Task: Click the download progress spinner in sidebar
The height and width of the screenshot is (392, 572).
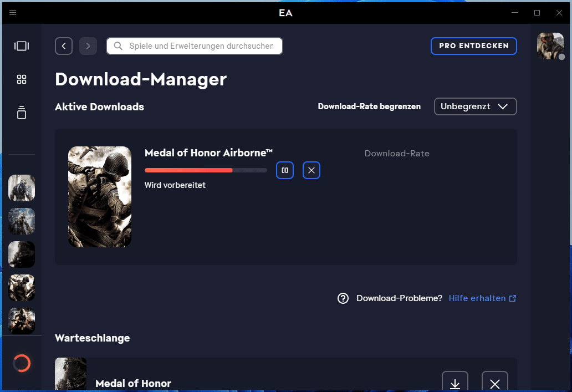Action: point(22,363)
